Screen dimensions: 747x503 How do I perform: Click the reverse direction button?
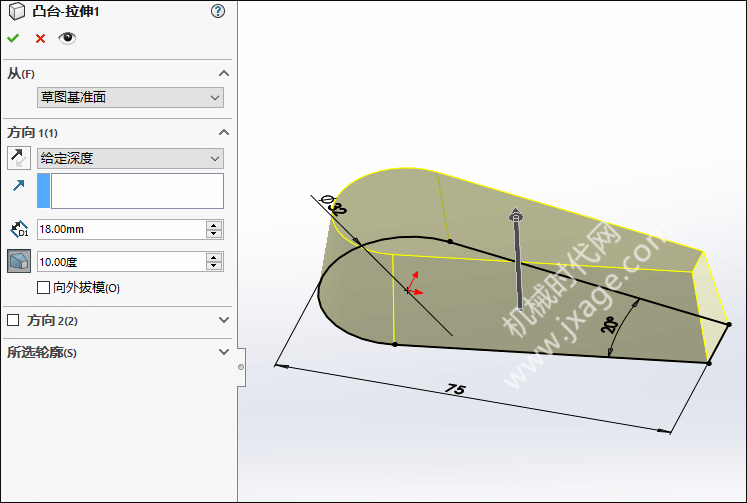click(19, 158)
